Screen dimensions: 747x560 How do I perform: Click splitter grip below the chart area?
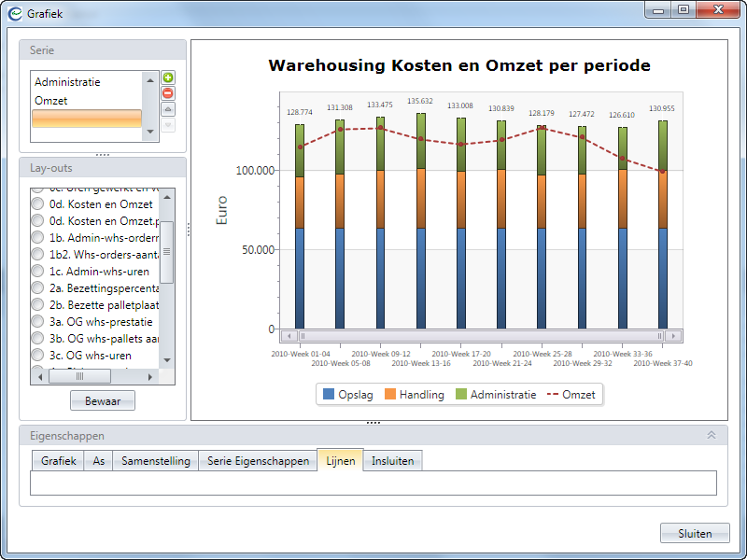click(373, 423)
